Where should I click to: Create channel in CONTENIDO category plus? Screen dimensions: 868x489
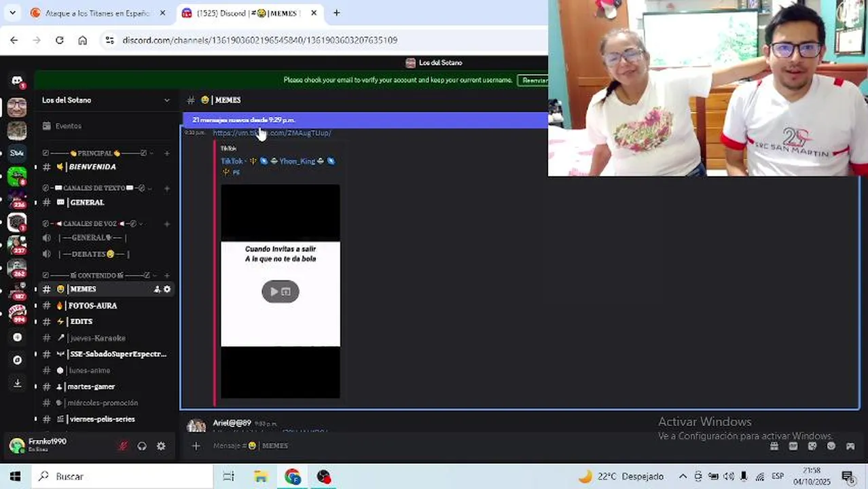click(x=167, y=275)
